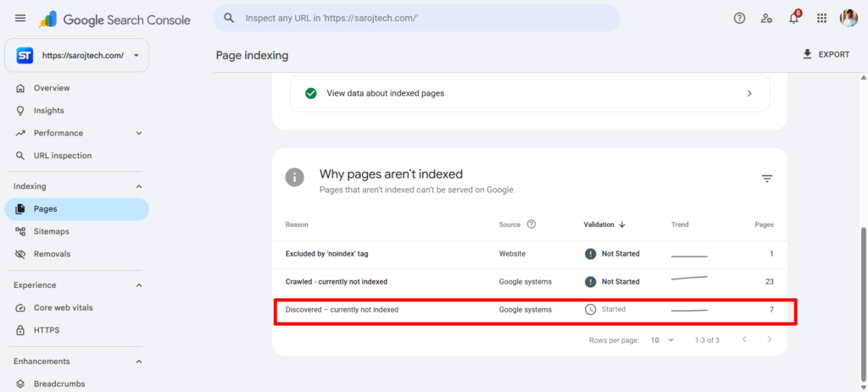This screenshot has height=392, width=868.
Task: Collapse the Experience section
Action: pyautogui.click(x=139, y=285)
